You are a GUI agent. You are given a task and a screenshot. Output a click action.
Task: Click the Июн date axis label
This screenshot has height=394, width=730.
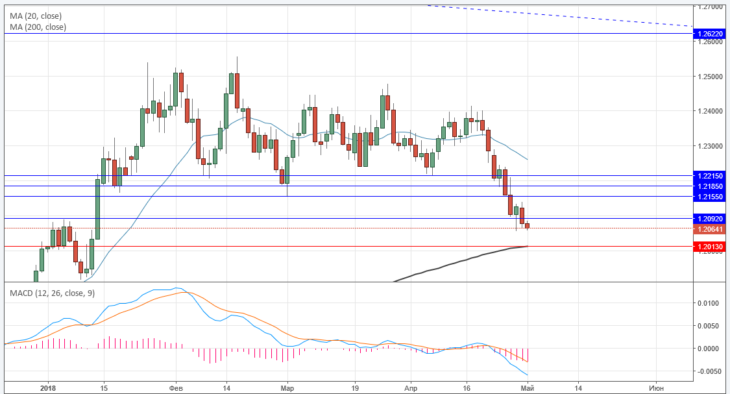(656, 388)
